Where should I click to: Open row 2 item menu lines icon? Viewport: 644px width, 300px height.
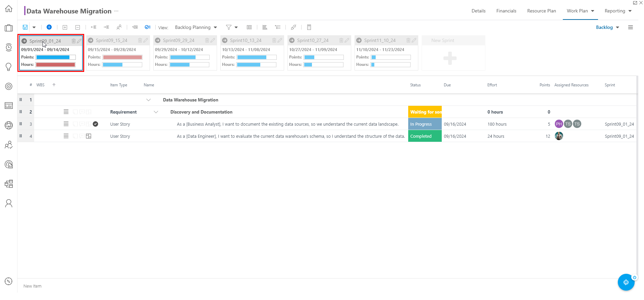(x=66, y=112)
